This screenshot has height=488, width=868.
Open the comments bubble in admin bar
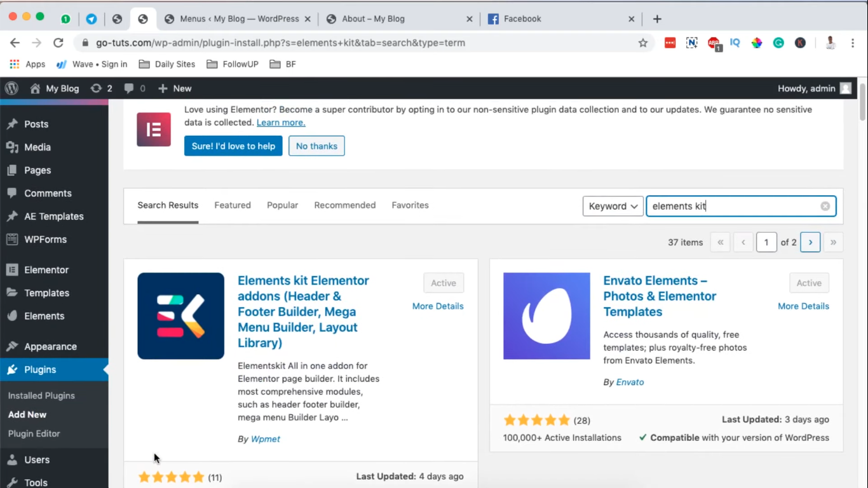(135, 88)
